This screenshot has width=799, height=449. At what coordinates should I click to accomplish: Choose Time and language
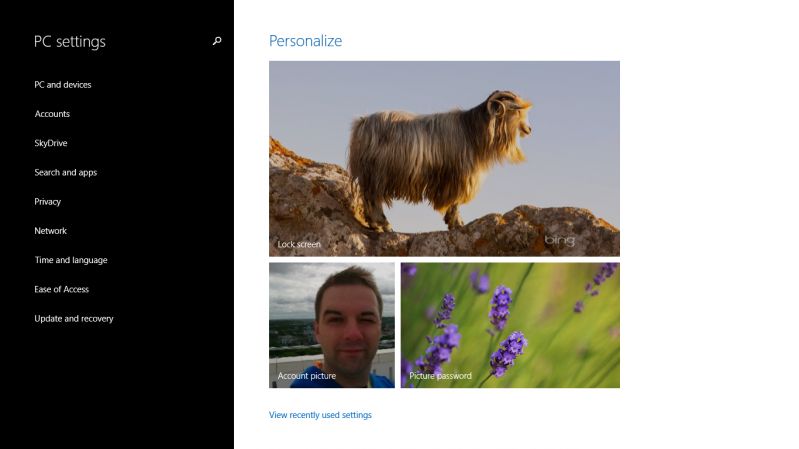(70, 260)
